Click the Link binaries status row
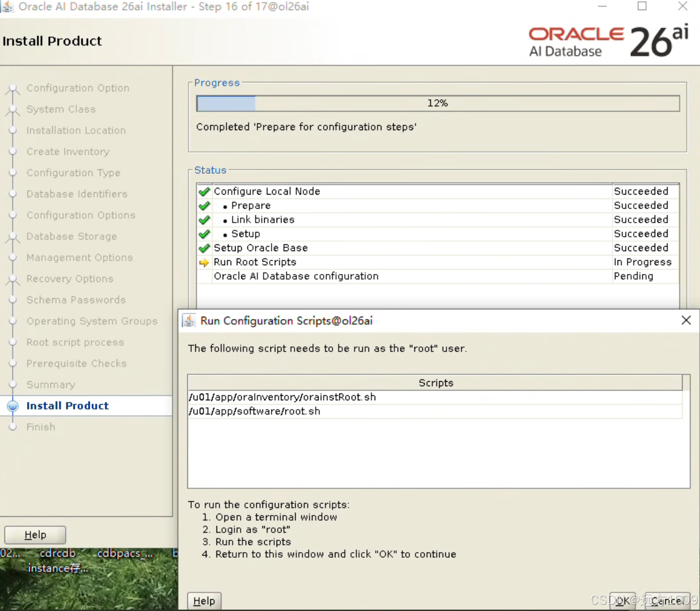 point(438,220)
